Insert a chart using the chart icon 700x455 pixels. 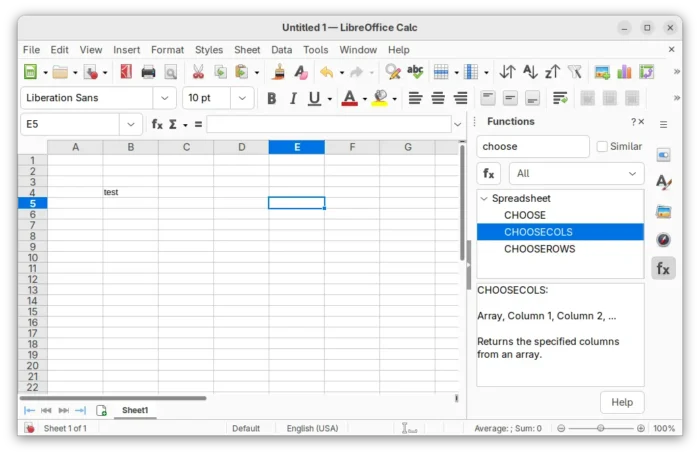(625, 72)
